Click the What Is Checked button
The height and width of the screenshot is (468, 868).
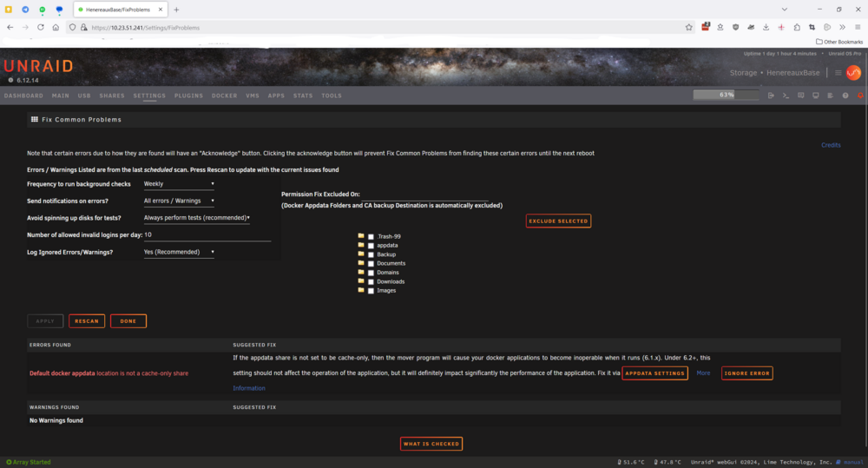[x=431, y=444]
